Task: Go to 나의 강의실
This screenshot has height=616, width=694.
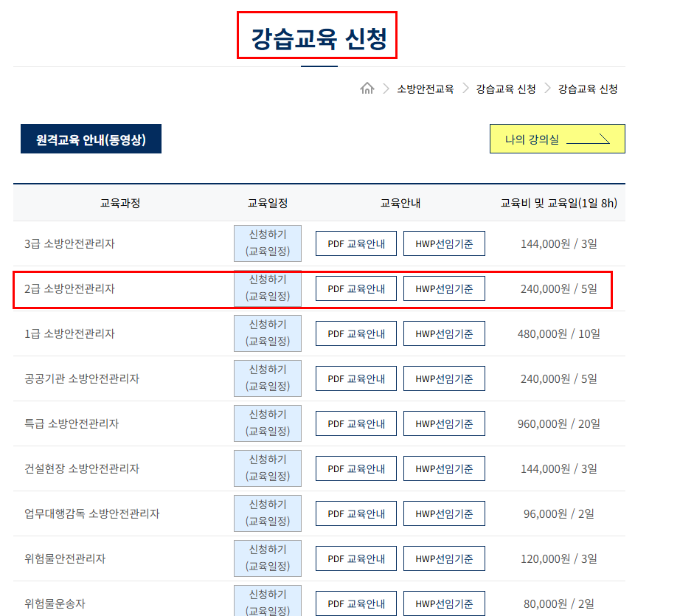Action: click(x=558, y=139)
